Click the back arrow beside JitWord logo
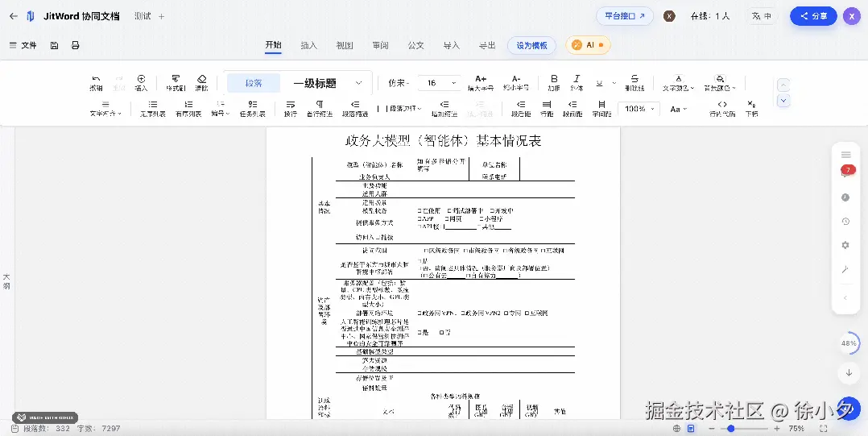 click(13, 16)
